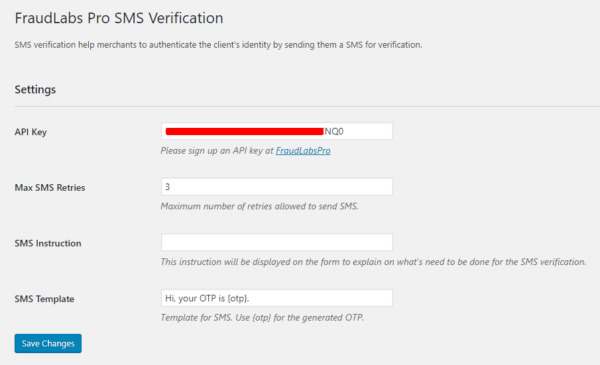Click the Settings section heading

coord(35,90)
